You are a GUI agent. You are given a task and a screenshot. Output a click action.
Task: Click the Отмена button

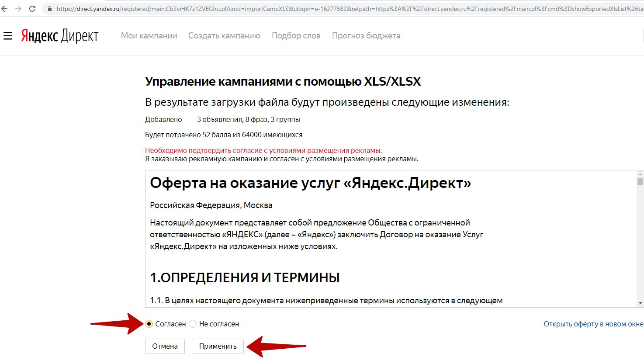point(165,346)
